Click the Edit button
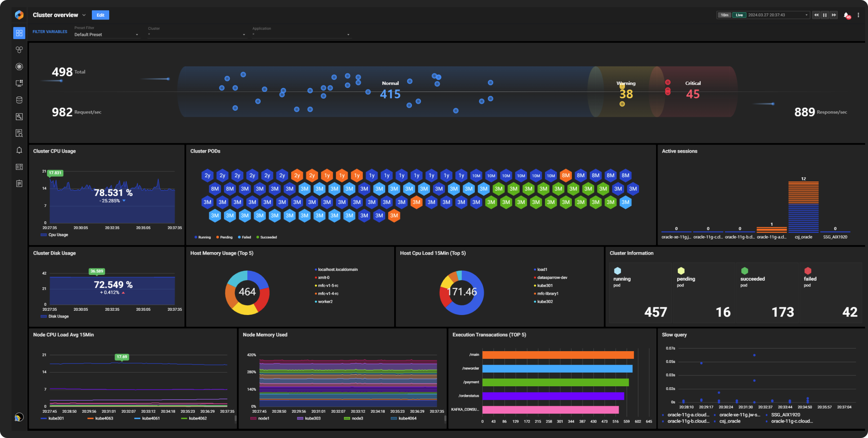868x438 pixels. coord(100,15)
